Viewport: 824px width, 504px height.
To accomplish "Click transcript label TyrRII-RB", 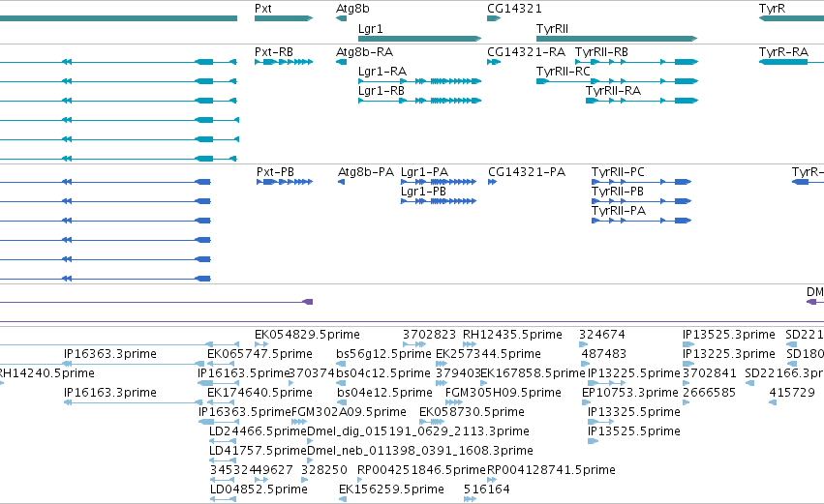I will coord(601,52).
